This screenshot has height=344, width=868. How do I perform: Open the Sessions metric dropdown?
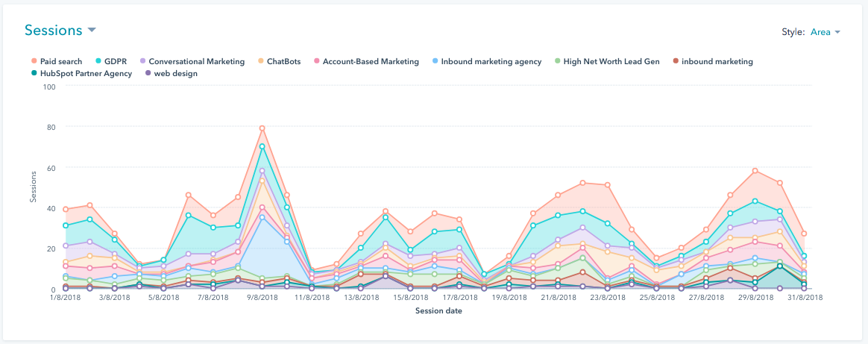pos(60,30)
